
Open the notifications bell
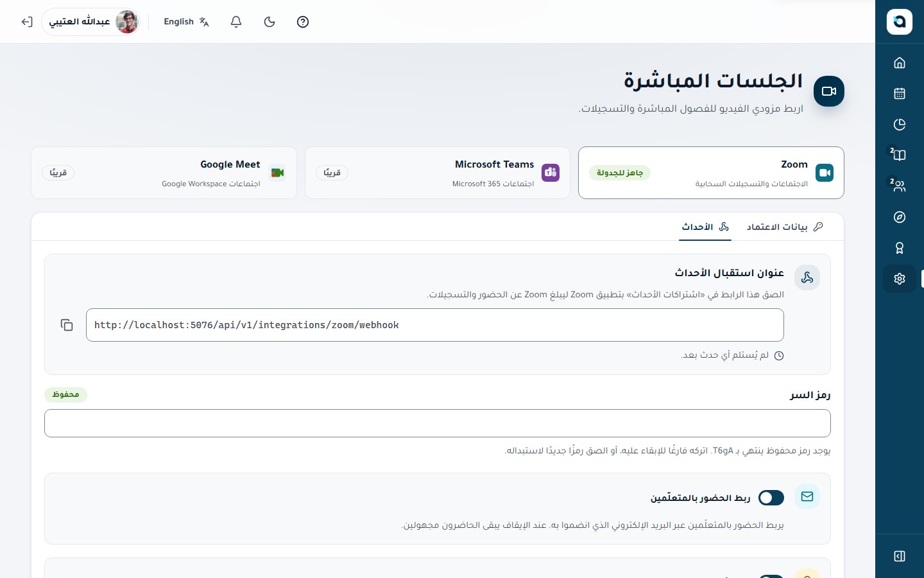pos(236,22)
